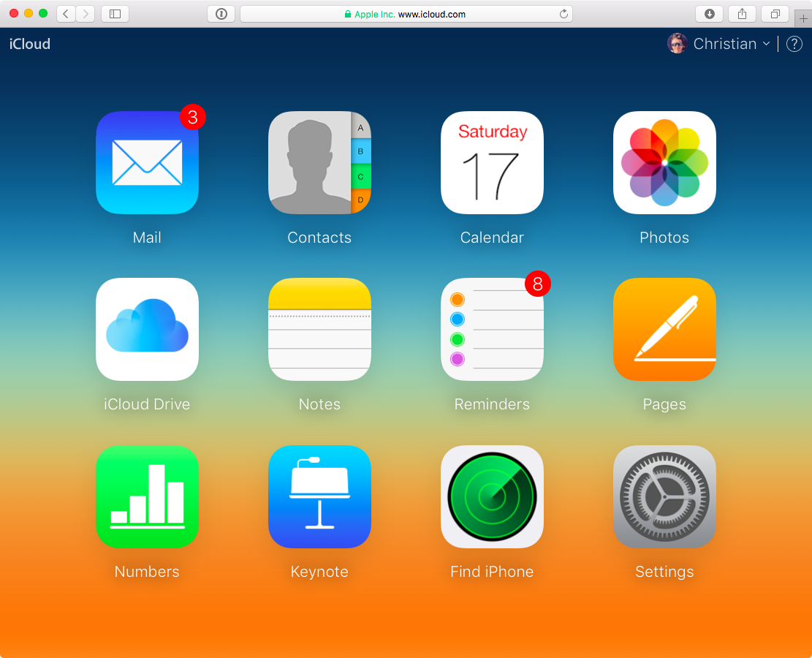Click the 1Password extension button
This screenshot has height=658, width=812.
click(221, 14)
